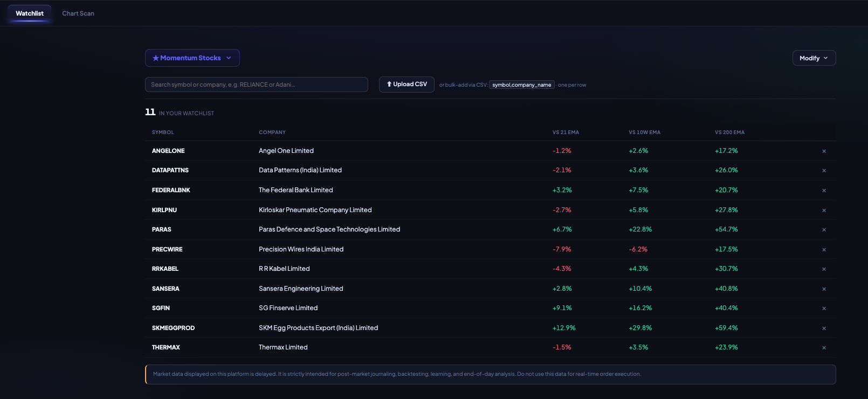Click FEDERALBNK's +3.2% 21 EMA value
Viewport: 868px width, 399px height.
tap(562, 190)
